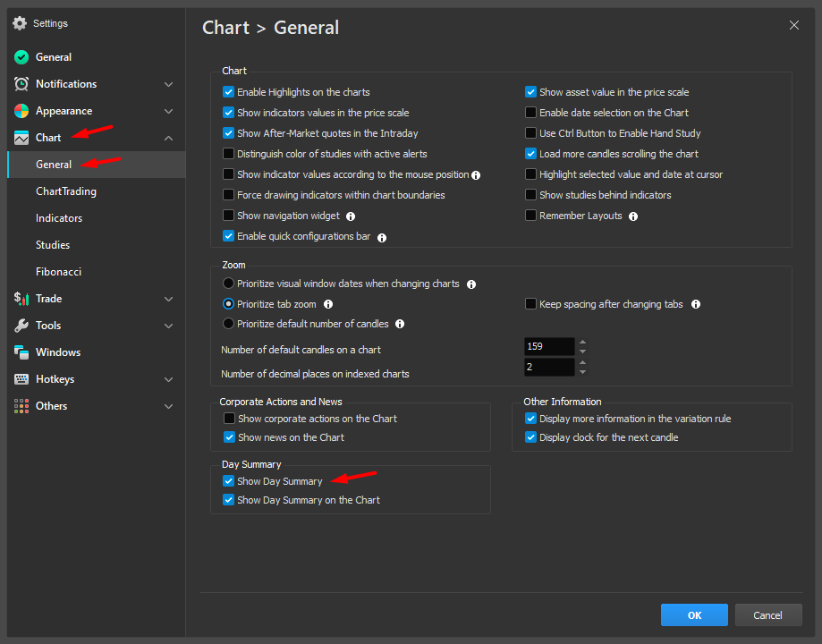Expand the Others section chevron

(x=168, y=406)
